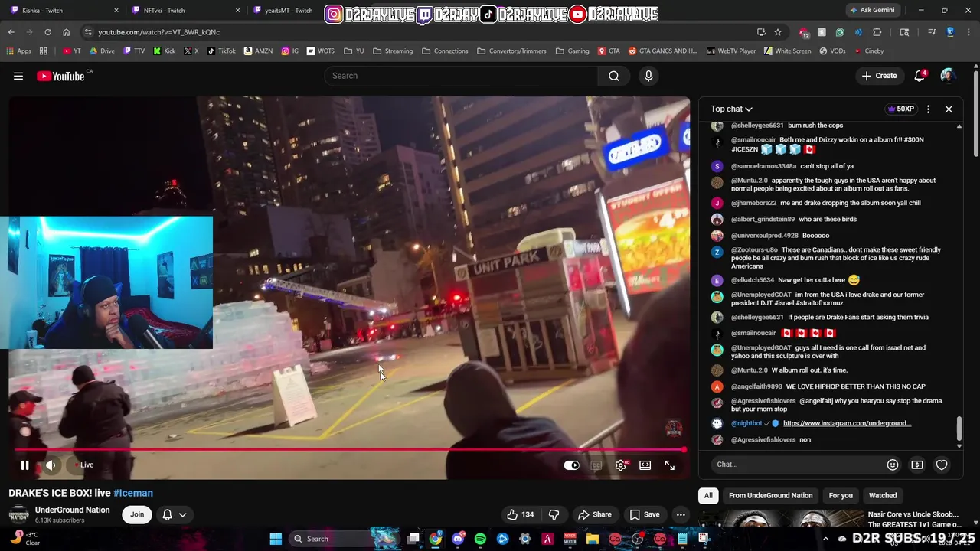Open player settings gear

click(x=621, y=465)
